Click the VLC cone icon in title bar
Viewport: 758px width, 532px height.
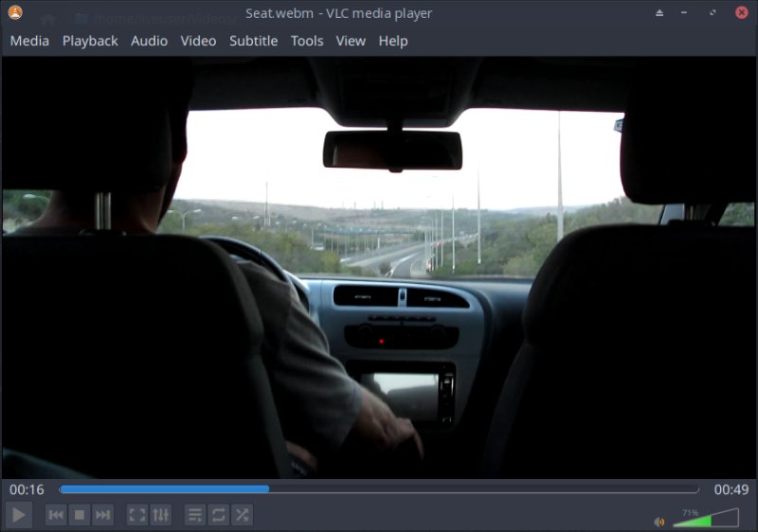pos(15,12)
